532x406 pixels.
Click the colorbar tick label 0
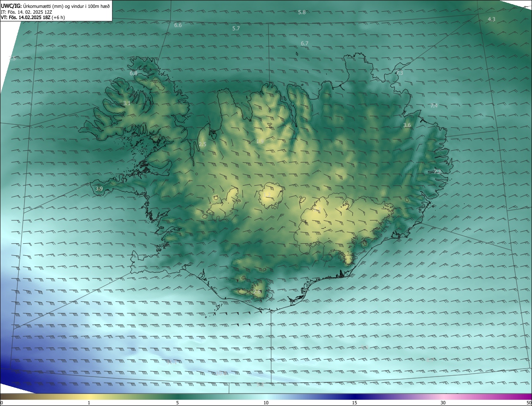2,403
